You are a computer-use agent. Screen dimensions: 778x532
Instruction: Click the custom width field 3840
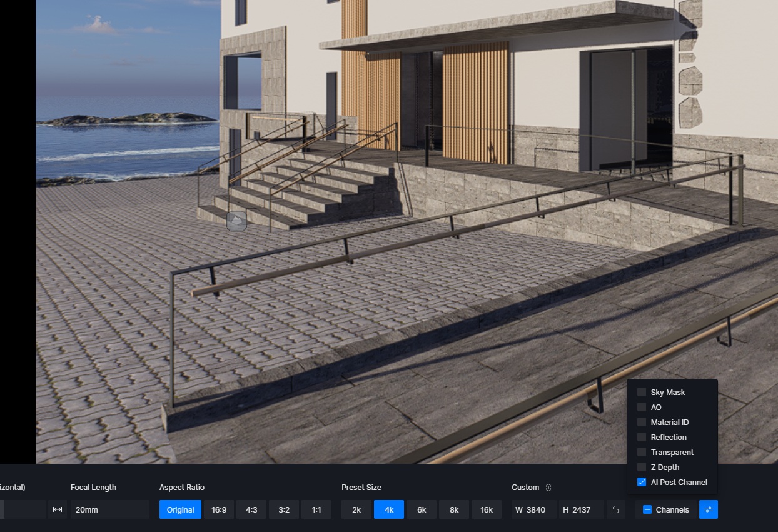[x=533, y=509]
